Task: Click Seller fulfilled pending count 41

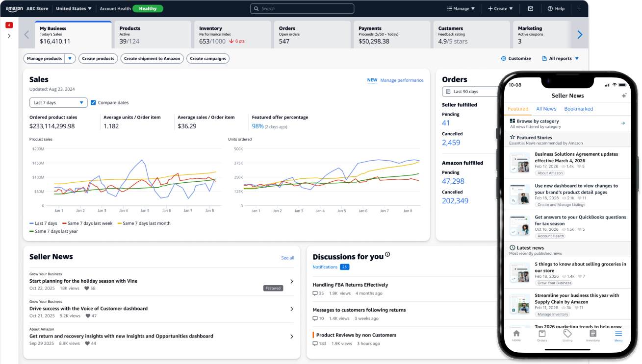Action: pos(446,123)
